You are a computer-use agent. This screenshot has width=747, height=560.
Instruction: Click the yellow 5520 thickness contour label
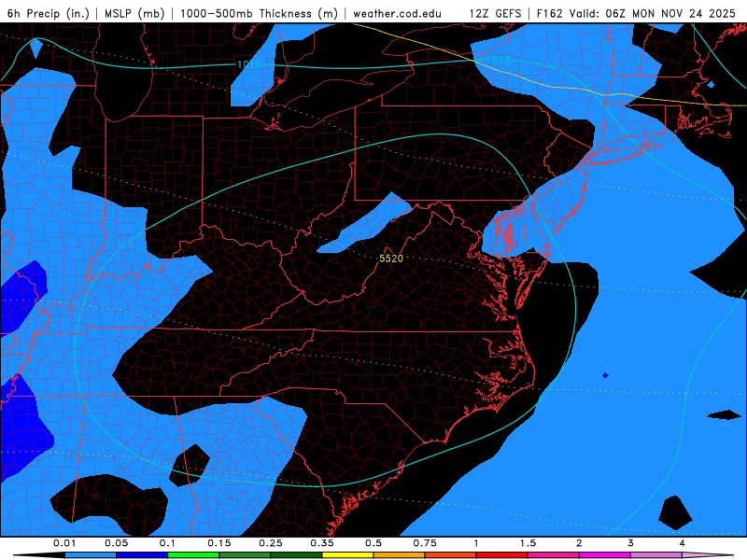coord(391,259)
